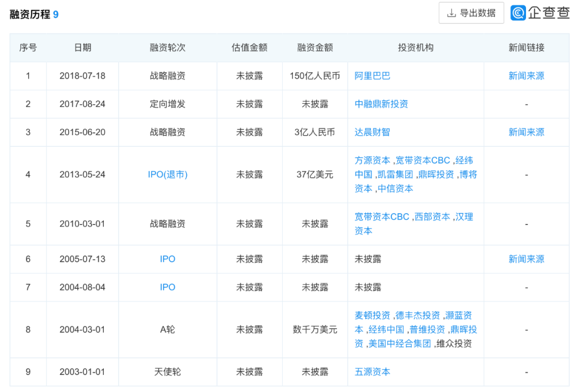The width and height of the screenshot is (575, 392).
Task: Open 新闻来源 for 2005-07-13 row
Action: coord(526,259)
